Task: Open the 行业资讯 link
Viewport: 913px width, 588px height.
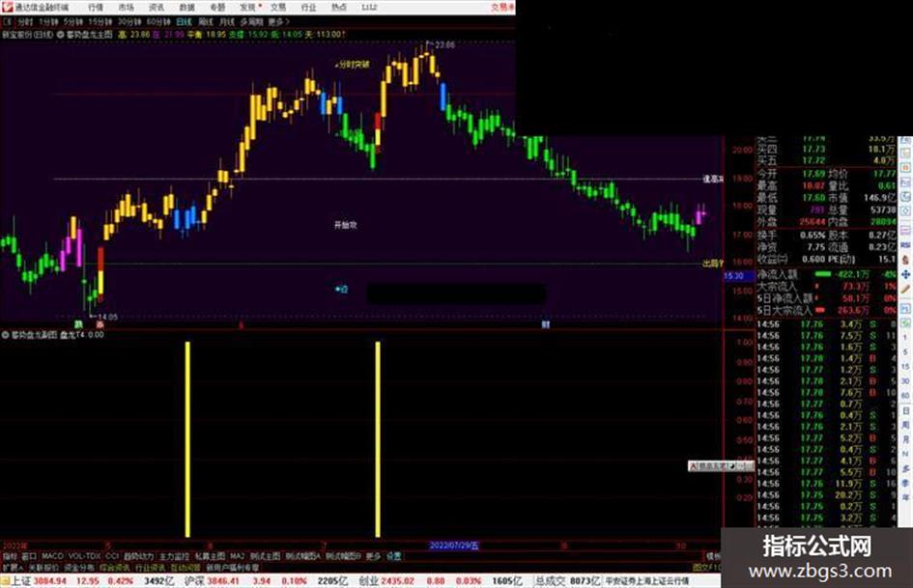Action: [151, 567]
